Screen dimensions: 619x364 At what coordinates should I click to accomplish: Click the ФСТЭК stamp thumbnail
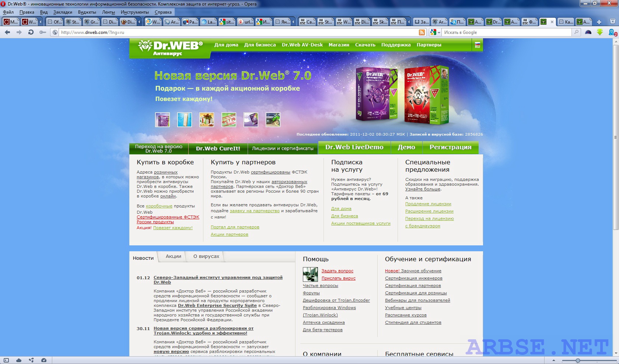click(x=229, y=120)
